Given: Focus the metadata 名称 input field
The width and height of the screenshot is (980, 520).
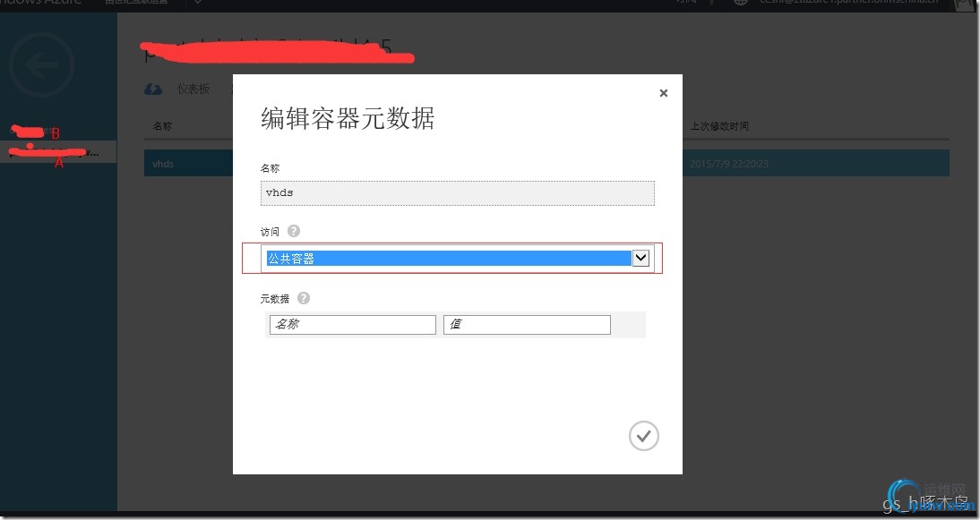Looking at the screenshot, I should tap(353, 325).
